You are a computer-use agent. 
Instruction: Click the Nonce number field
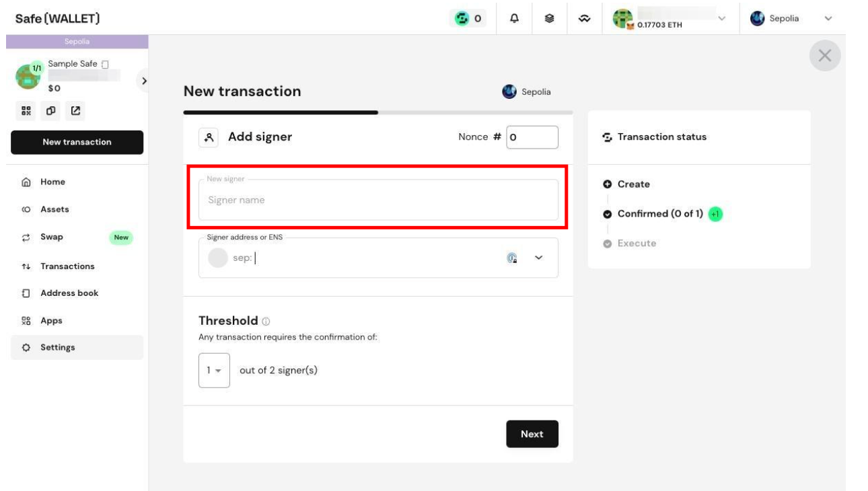(532, 137)
